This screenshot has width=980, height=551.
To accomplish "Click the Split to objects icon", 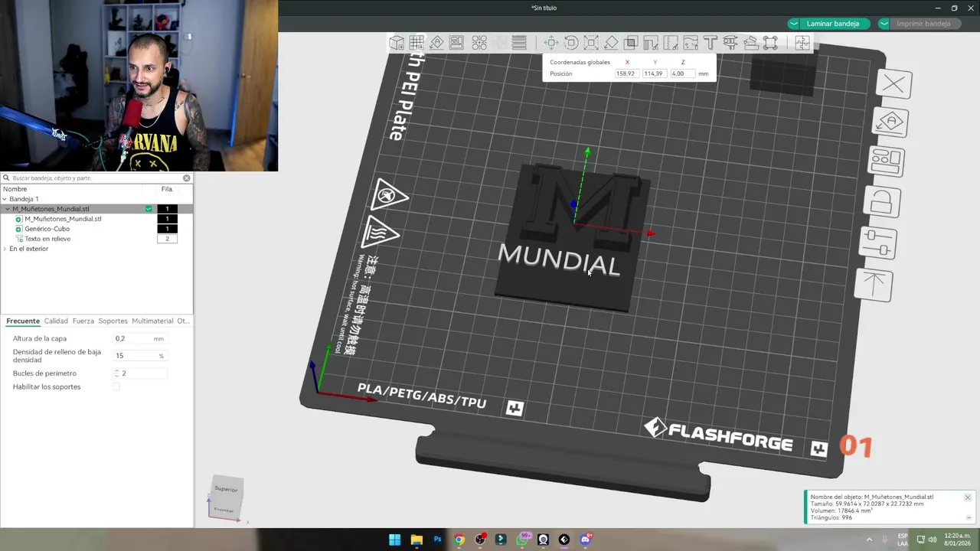I will click(x=479, y=43).
